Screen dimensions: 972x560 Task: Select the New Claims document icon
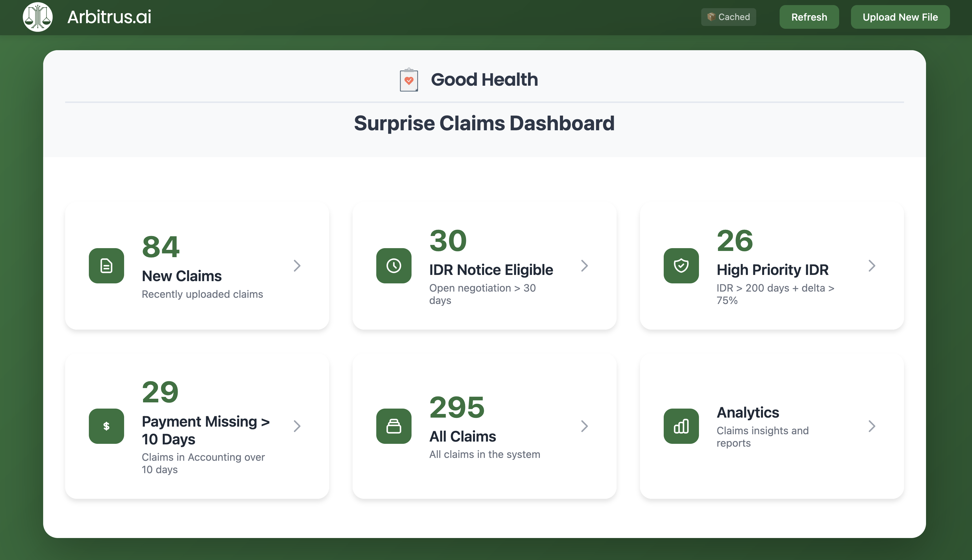pyautogui.click(x=107, y=265)
